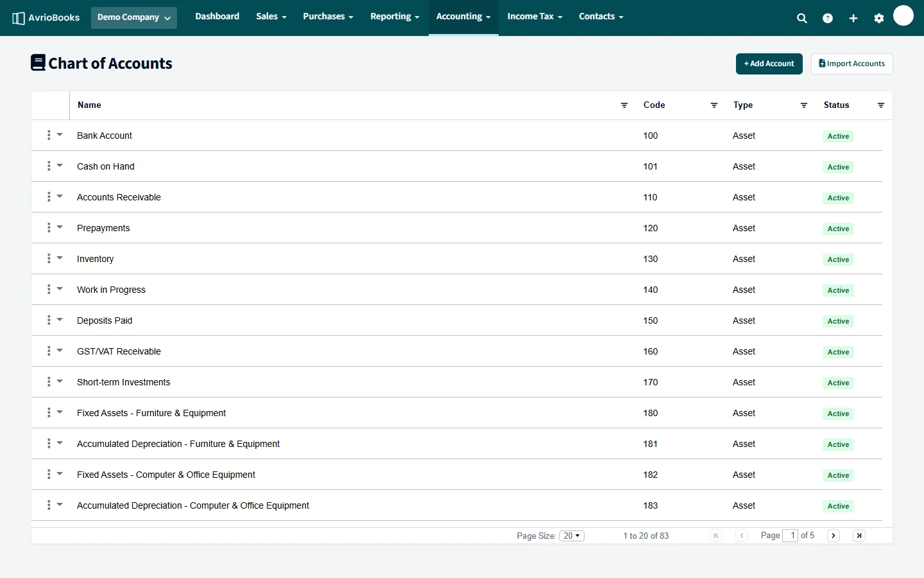
Task: Open row actions for Deposits Paid
Action: pyautogui.click(x=54, y=320)
